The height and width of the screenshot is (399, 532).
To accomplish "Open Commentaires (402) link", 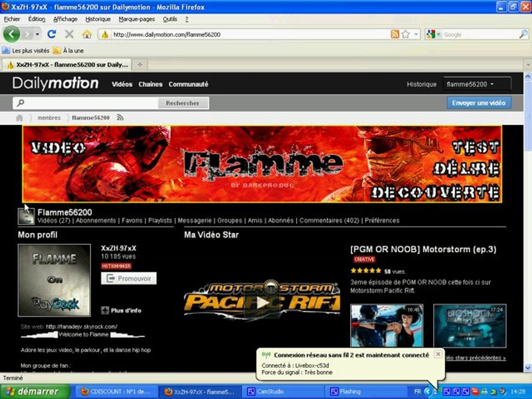I will [x=329, y=221].
